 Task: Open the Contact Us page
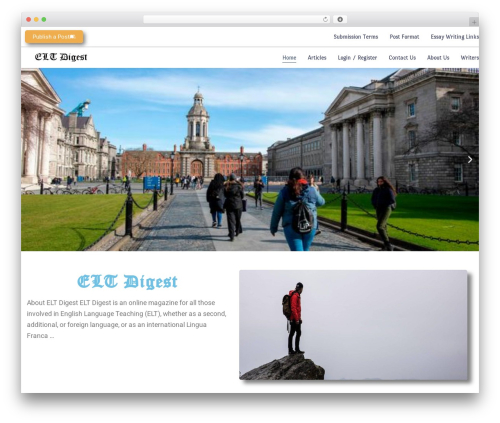402,58
